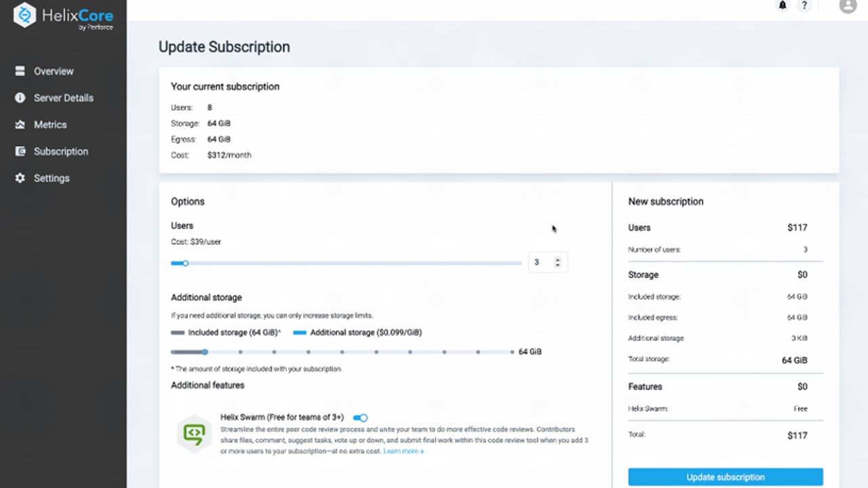Open the user account avatar menu
Viewport: 868px width, 488px height.
tap(847, 5)
